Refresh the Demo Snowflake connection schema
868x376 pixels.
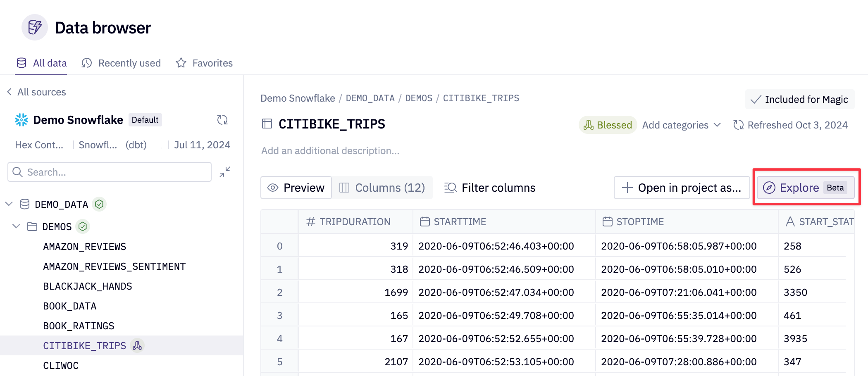point(222,120)
